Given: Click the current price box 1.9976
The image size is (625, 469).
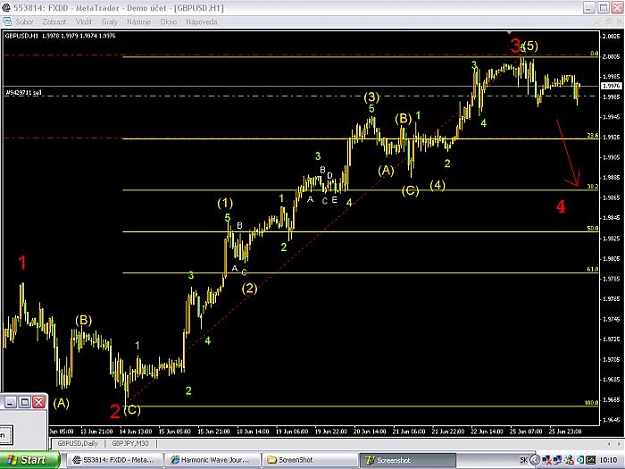Looking at the screenshot, I should click(x=611, y=86).
